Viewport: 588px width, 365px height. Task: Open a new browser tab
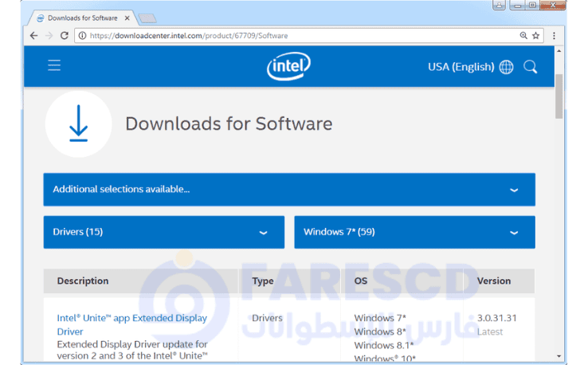click(x=147, y=18)
